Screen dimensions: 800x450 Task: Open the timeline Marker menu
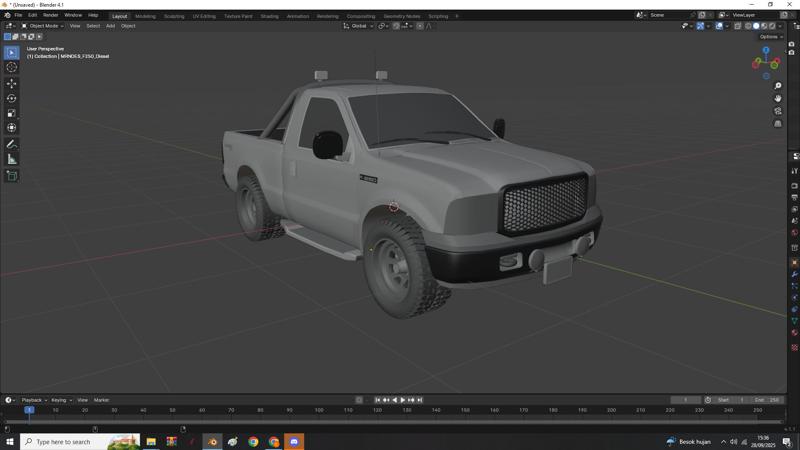pyautogui.click(x=102, y=400)
